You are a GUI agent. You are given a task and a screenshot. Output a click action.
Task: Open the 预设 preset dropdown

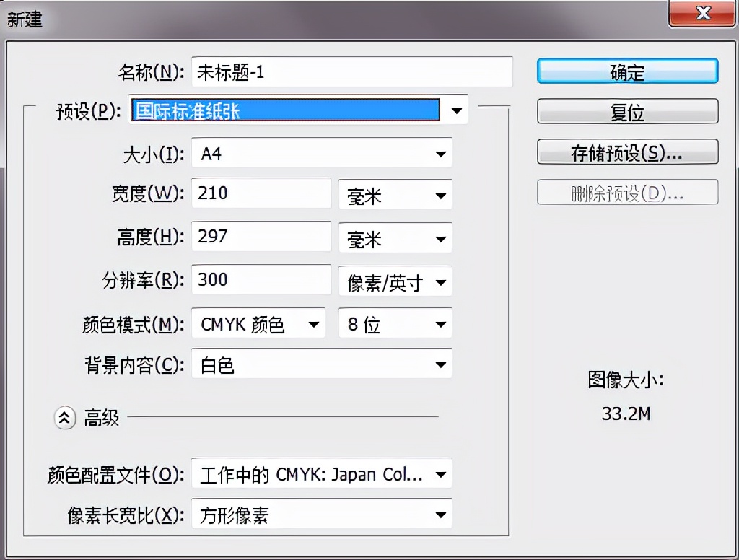pos(298,110)
